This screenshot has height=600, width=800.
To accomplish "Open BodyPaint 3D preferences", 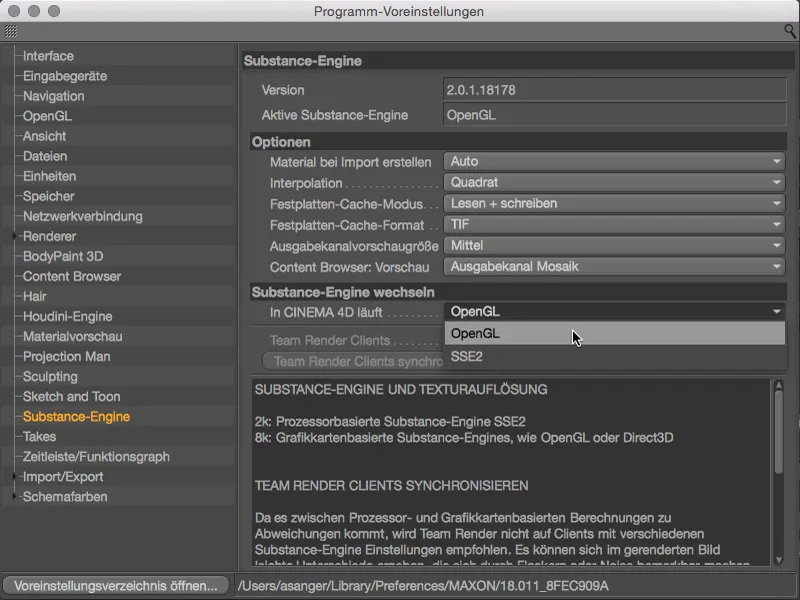I will (x=63, y=256).
